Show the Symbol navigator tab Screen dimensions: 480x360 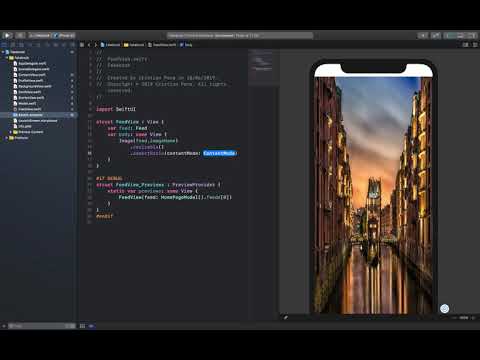pos(21,45)
